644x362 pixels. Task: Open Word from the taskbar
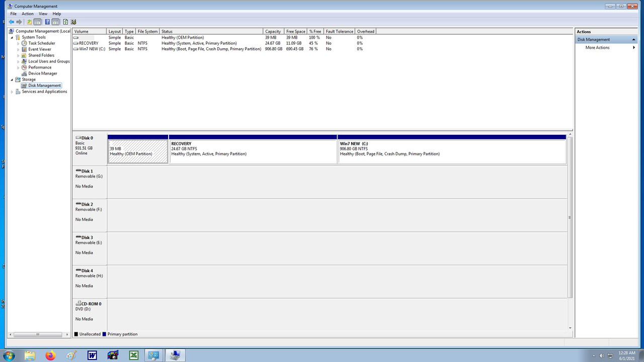pos(92,355)
